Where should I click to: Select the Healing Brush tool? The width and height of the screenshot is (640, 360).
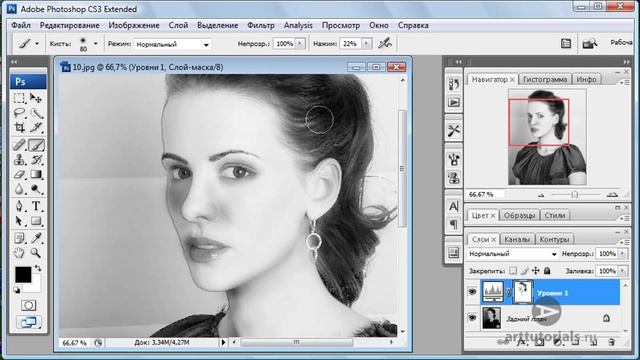coord(19,145)
